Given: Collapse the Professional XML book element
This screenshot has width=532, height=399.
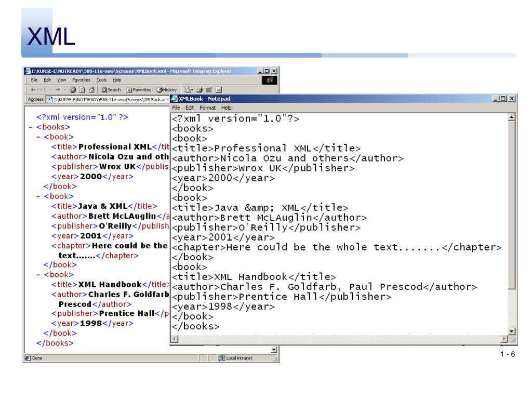Looking at the screenshot, I should [38, 137].
